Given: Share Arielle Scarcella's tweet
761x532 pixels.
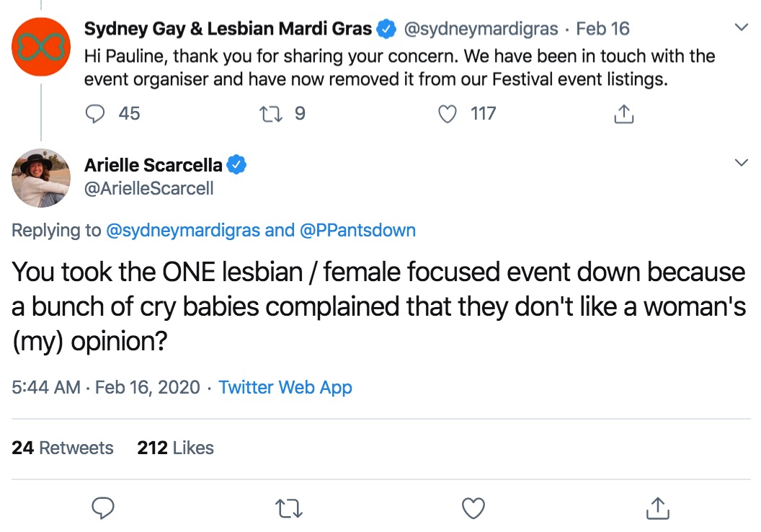Looking at the screenshot, I should tap(657, 508).
